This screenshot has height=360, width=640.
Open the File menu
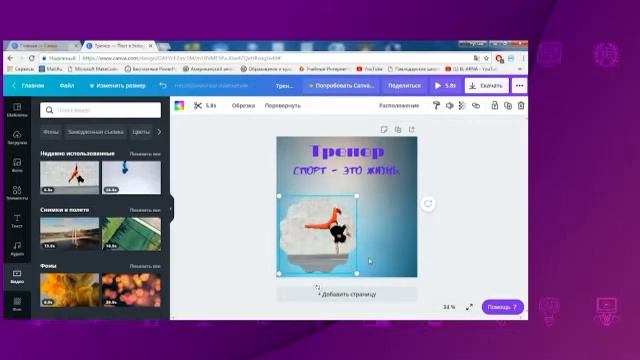coord(67,86)
